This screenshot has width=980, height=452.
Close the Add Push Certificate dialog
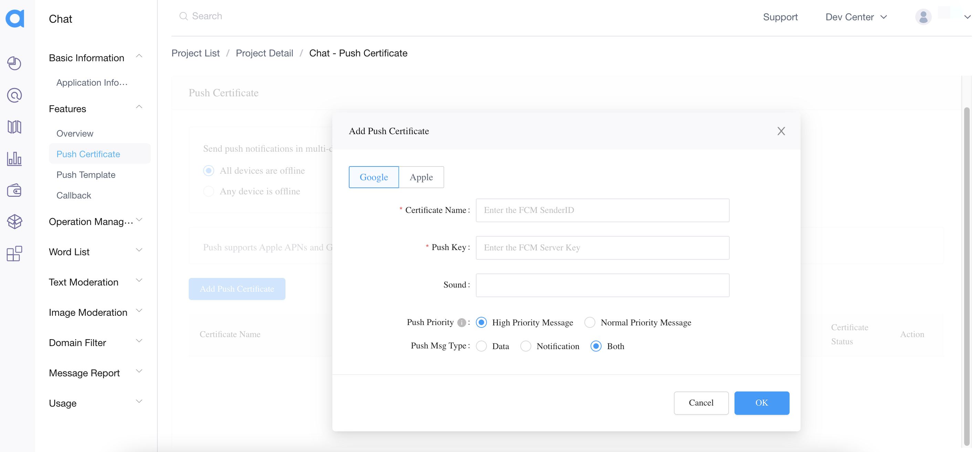coord(781,131)
